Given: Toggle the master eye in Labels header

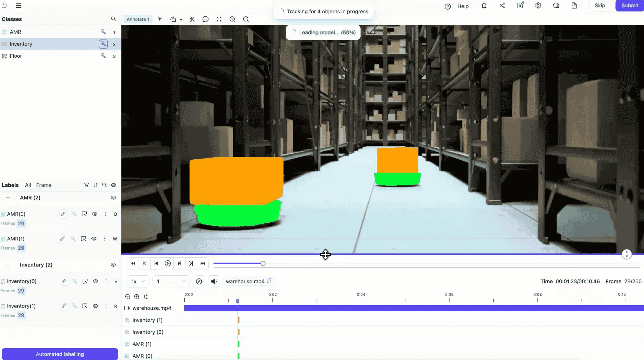Looking at the screenshot, I should click(x=114, y=185).
